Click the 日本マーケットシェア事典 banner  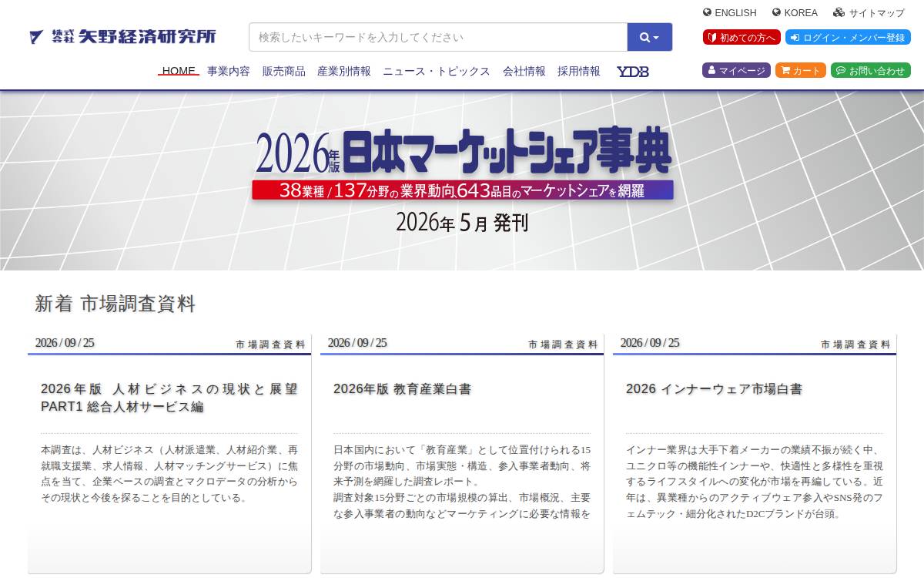click(x=462, y=180)
